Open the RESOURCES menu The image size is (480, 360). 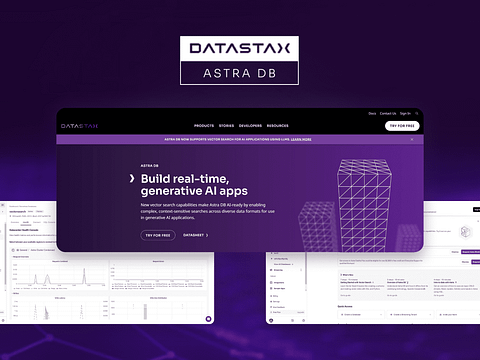point(278,126)
